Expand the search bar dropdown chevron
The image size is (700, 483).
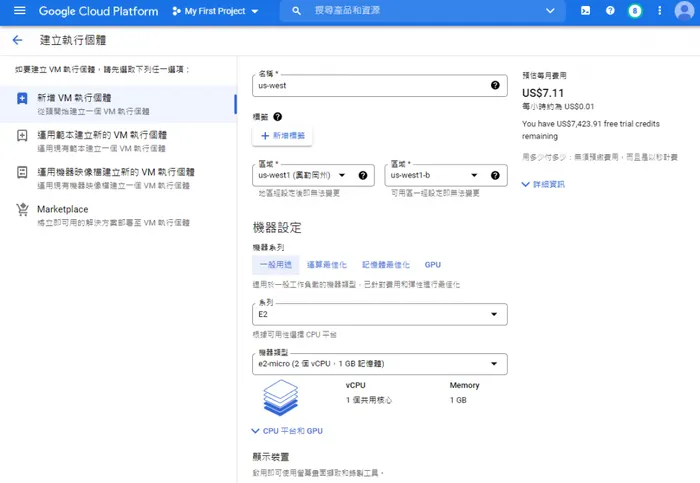[x=550, y=11]
